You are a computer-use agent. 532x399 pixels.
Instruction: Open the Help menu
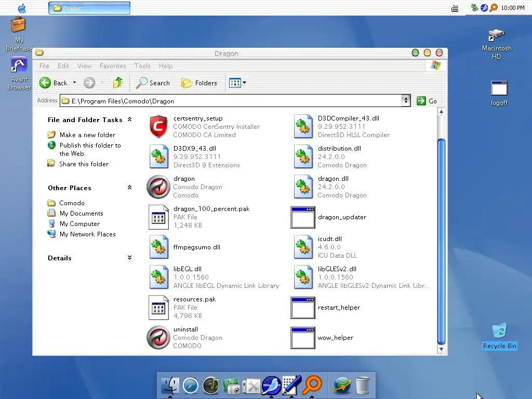[166, 66]
